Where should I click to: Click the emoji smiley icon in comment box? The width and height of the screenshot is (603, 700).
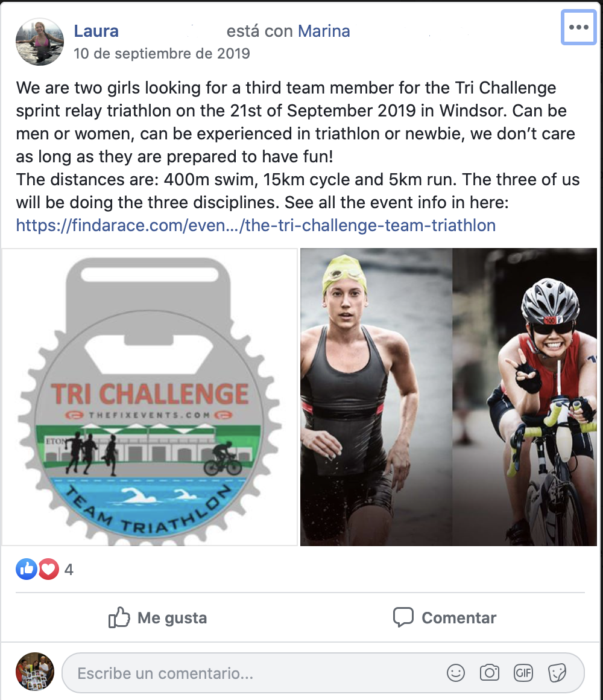455,673
